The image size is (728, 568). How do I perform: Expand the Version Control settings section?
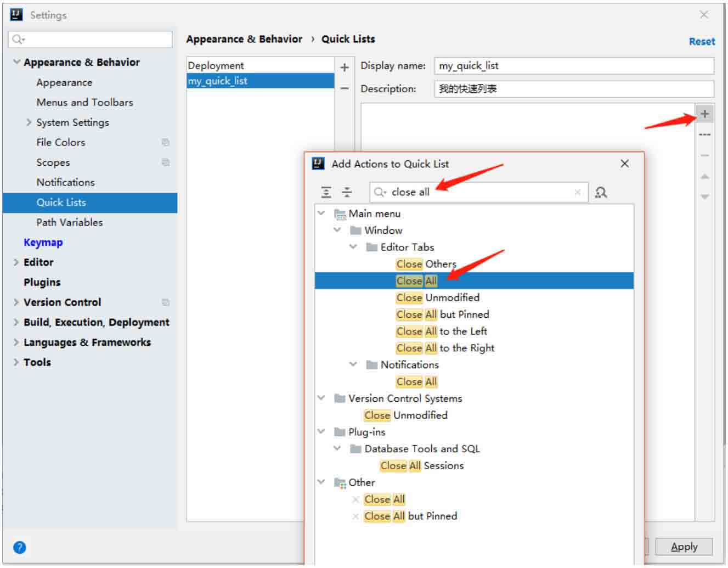coord(16,302)
